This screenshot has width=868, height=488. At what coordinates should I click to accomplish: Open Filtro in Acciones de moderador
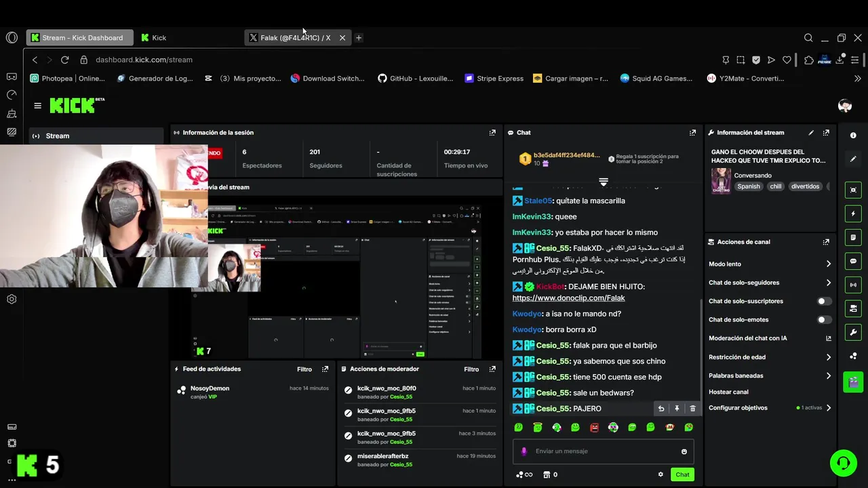point(471,369)
